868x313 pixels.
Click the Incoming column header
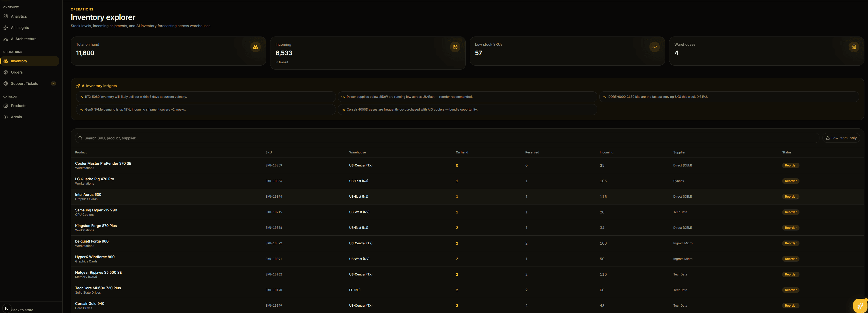606,152
